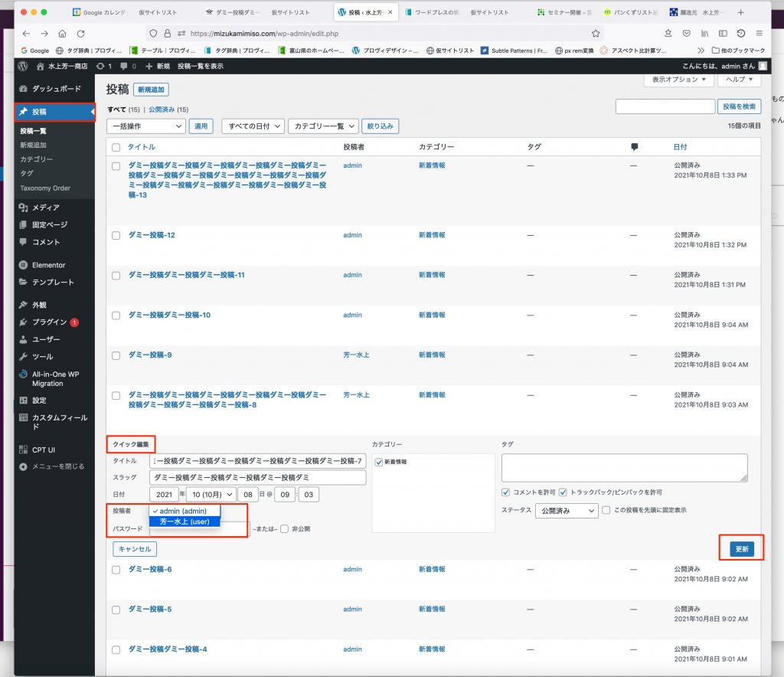784x677 pixels.
Task: Click the 更新 button
Action: point(741,549)
